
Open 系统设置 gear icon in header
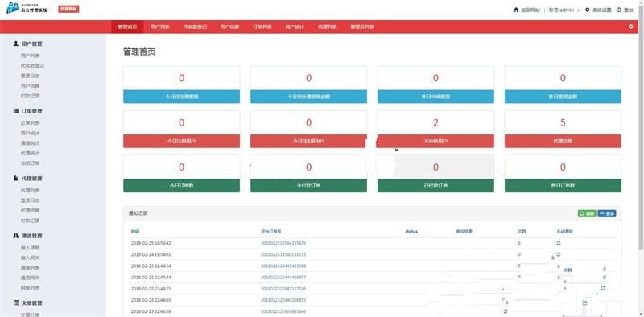click(588, 10)
